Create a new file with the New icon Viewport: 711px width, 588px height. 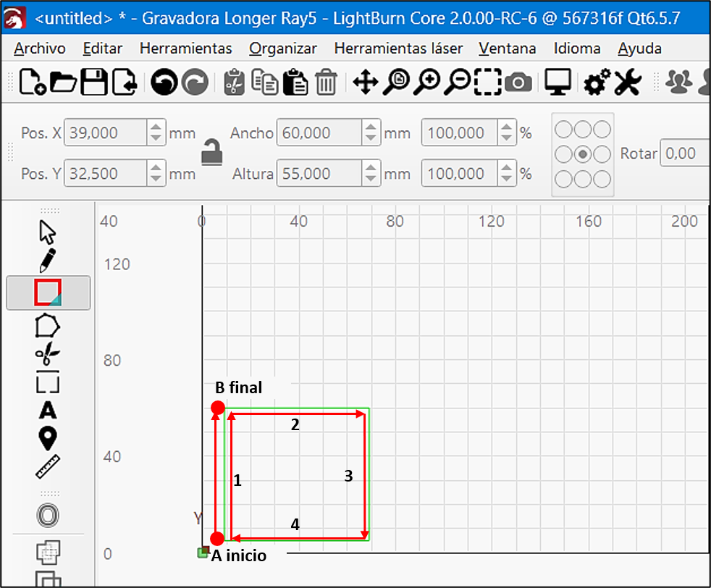point(32,82)
